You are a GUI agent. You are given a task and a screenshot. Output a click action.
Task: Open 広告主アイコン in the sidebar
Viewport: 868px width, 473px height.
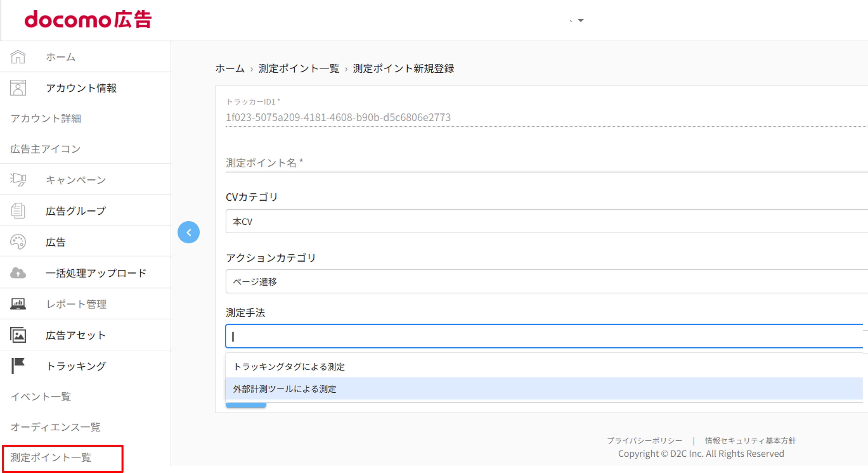46,149
